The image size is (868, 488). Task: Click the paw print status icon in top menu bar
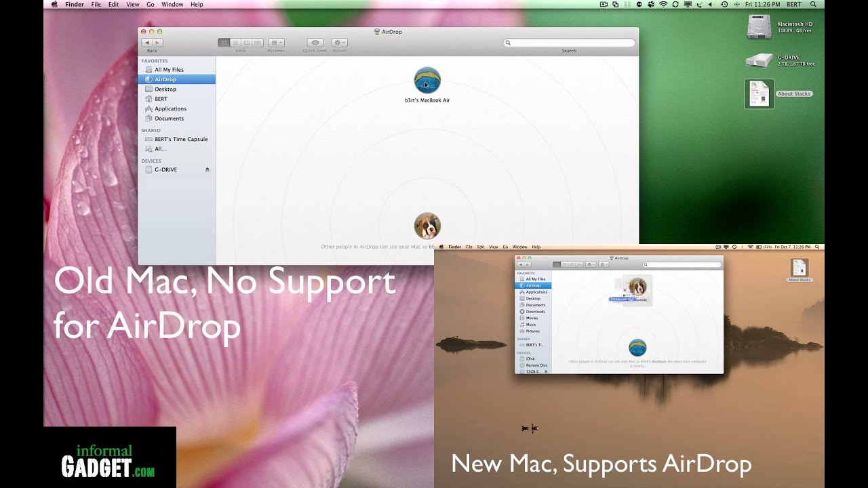[651, 4]
